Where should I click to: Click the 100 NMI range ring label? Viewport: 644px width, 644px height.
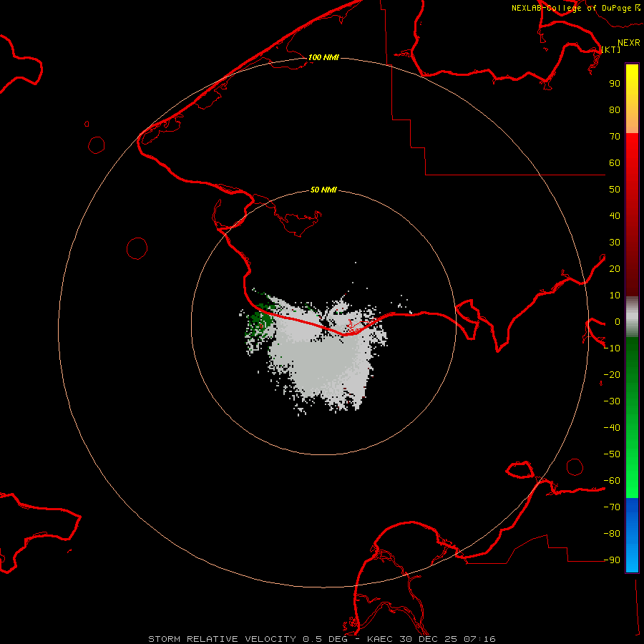click(x=323, y=57)
